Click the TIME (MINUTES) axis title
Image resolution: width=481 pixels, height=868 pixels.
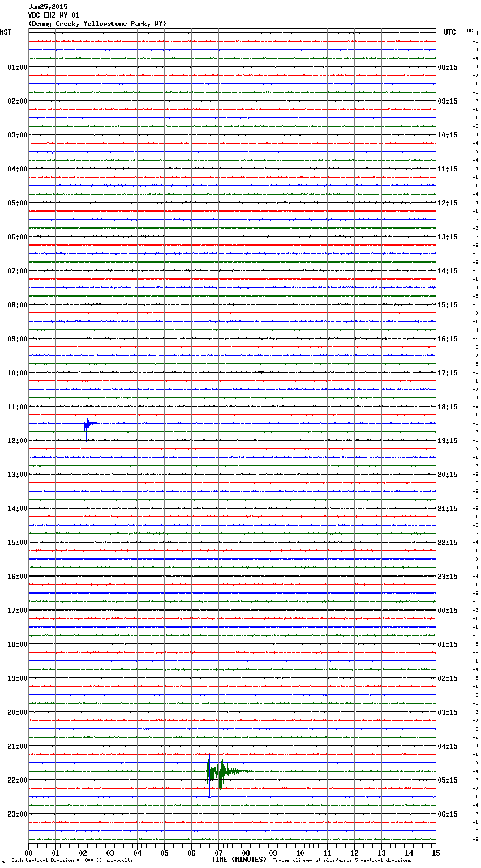coord(239,860)
